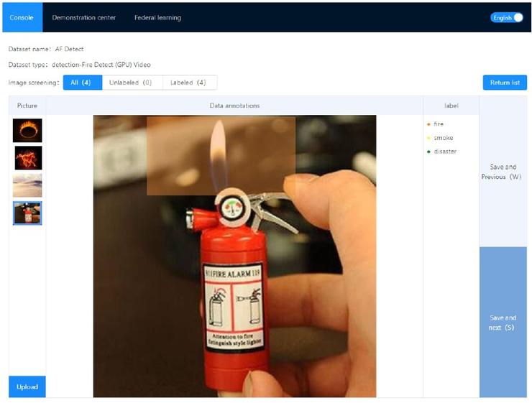Image resolution: width=532 pixels, height=403 pixels.
Task: Choose the disaster label
Action: pyautogui.click(x=445, y=152)
